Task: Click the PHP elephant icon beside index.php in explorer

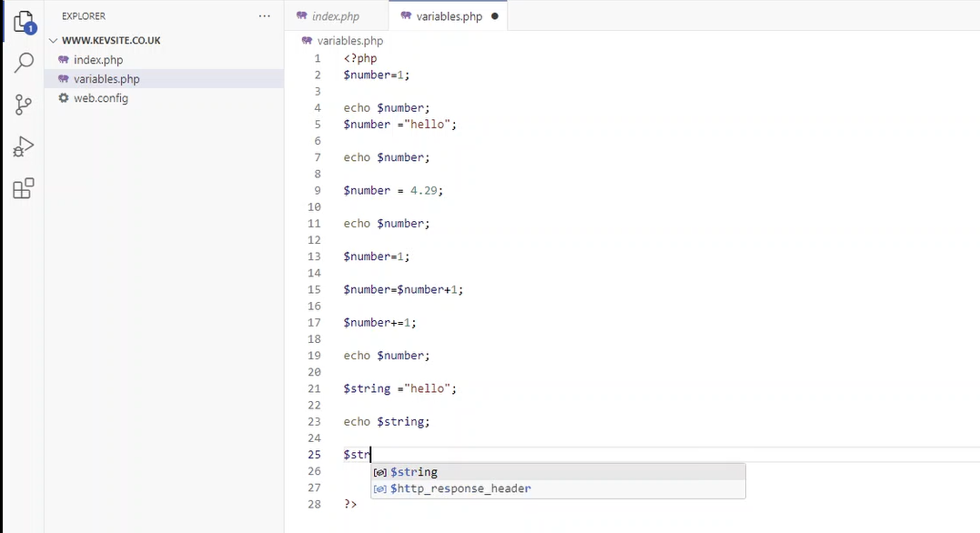Action: click(x=63, y=59)
